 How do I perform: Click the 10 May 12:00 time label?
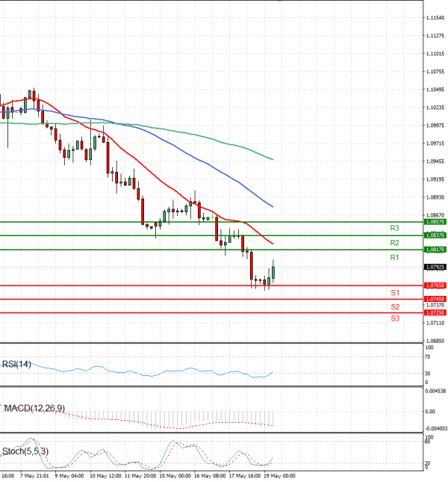click(105, 476)
